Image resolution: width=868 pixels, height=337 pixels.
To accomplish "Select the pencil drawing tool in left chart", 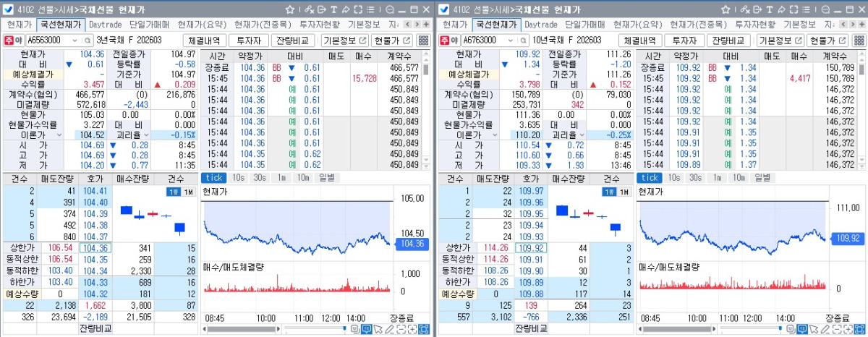I will [389, 329].
